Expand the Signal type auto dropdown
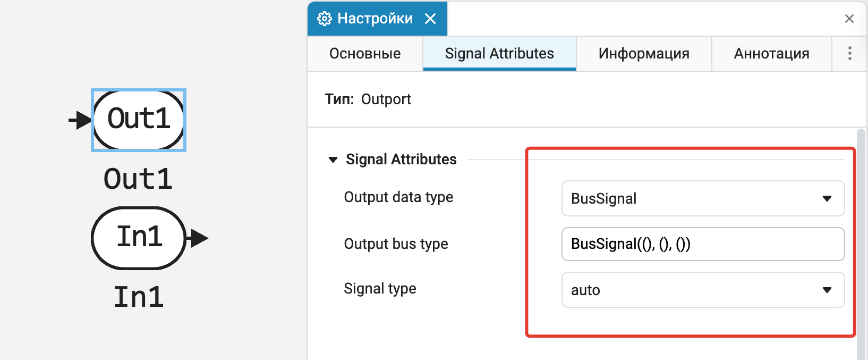Screen dimensions: 868x360 coord(702,290)
